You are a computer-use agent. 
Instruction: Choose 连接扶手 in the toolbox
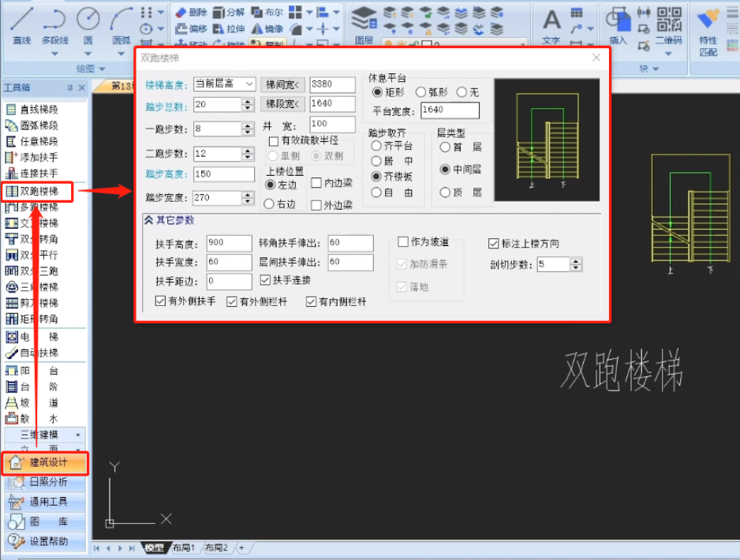[32, 174]
